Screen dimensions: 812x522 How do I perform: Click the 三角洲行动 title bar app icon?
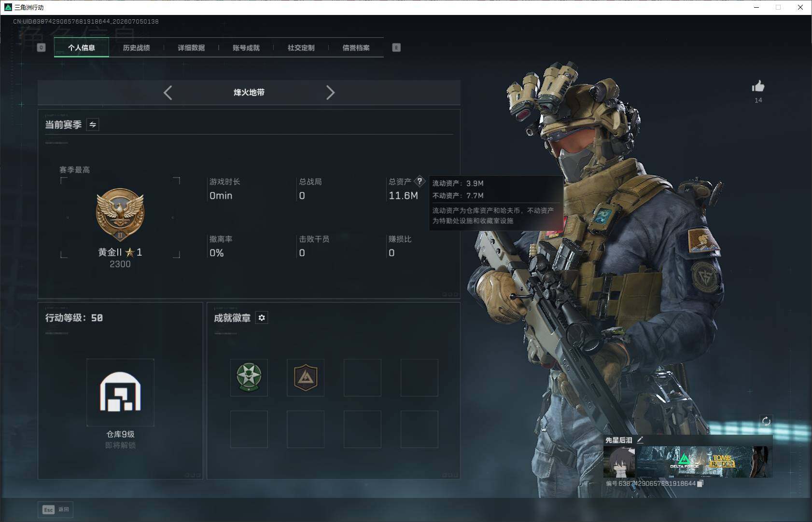point(8,7)
